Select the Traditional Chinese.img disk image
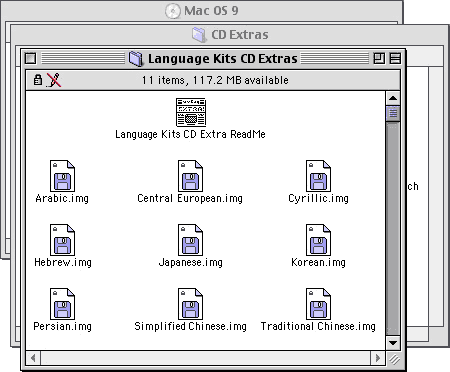The height and width of the screenshot is (372, 450). 318,304
